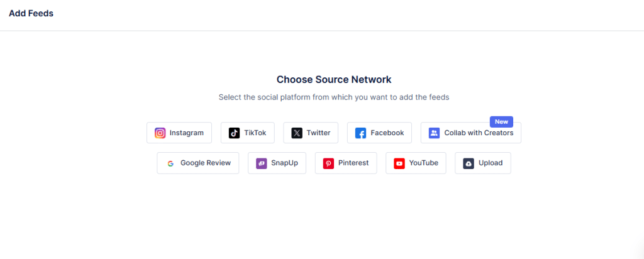Click the Add Feeds page title

[x=31, y=13]
